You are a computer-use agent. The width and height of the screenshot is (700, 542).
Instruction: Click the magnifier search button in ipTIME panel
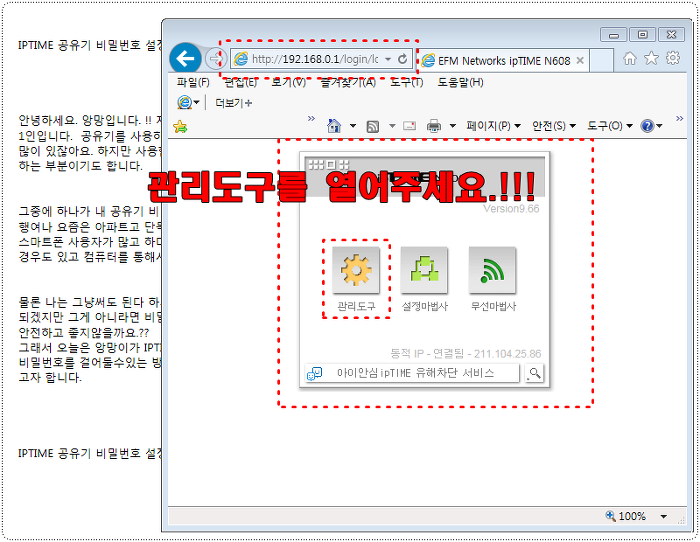click(534, 373)
